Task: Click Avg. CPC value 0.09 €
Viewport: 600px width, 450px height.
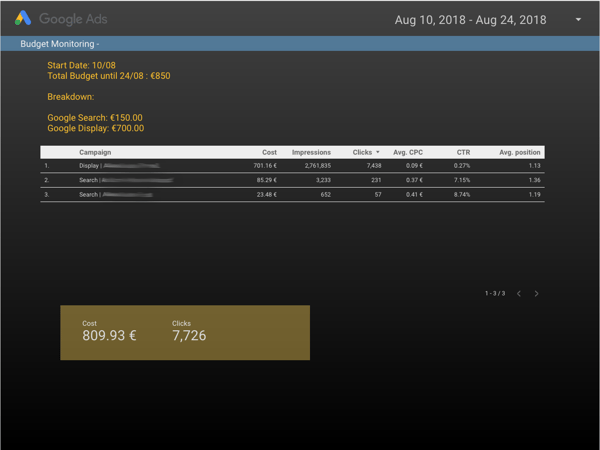Action: tap(414, 166)
